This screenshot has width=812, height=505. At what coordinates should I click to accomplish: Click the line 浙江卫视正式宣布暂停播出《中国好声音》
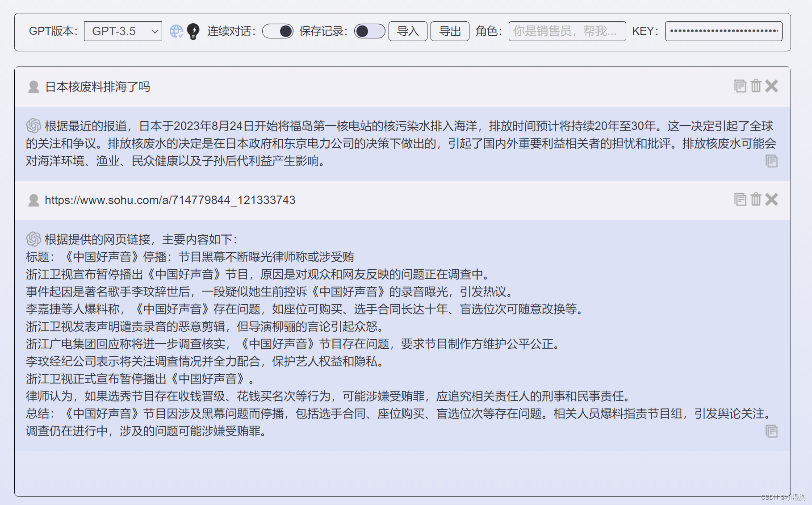(x=140, y=379)
